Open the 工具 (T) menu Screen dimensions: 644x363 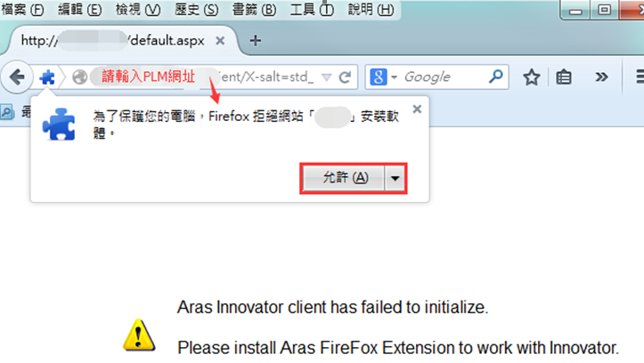[312, 9]
